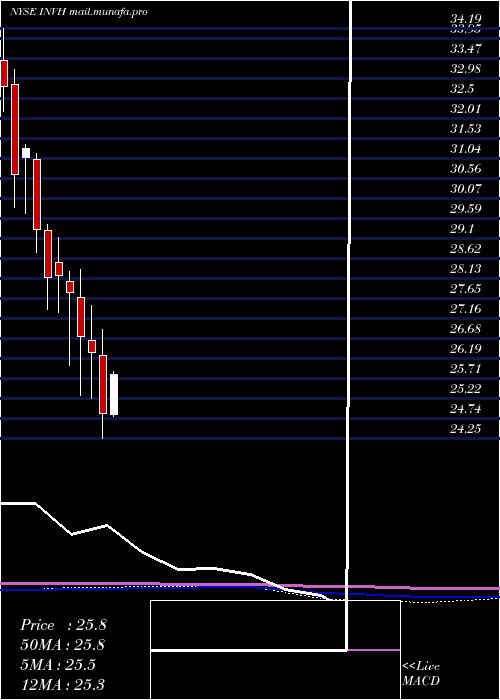Viewport: 500px width, 700px height.
Task: Click the 25.22 price axis label
Action: 466,389
